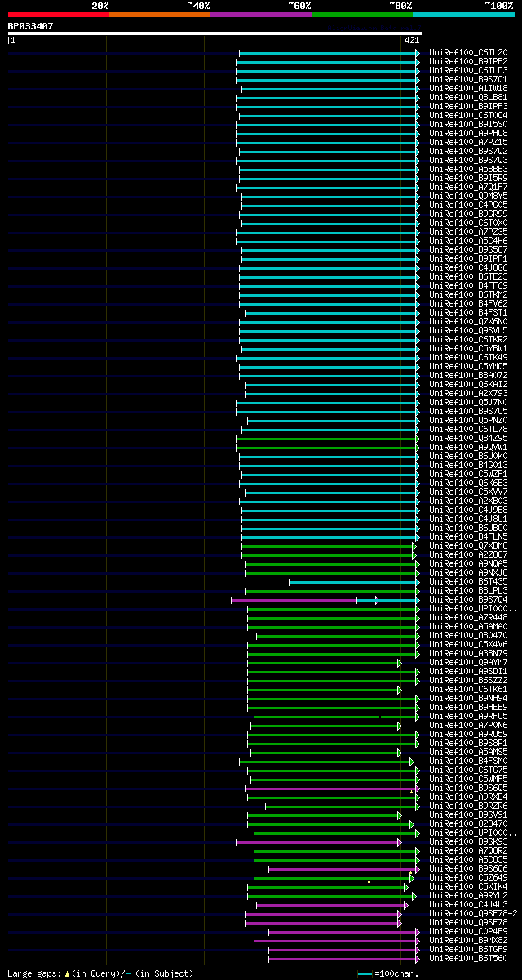Select hit label UniRef100_A1IW18

[468, 88]
